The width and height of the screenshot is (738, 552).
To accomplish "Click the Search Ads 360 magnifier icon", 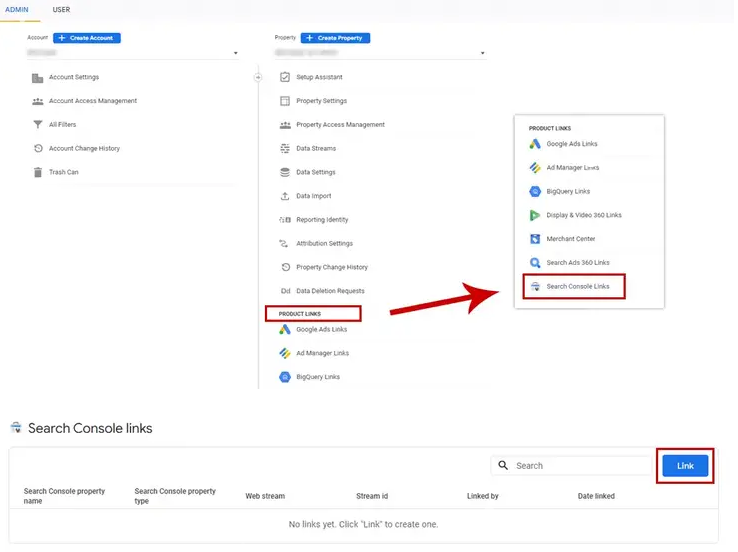I will tap(535, 263).
